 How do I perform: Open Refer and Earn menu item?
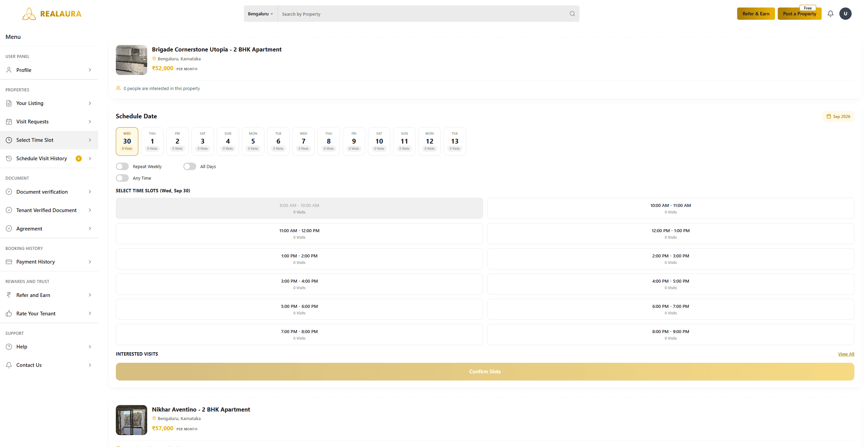tap(49, 295)
